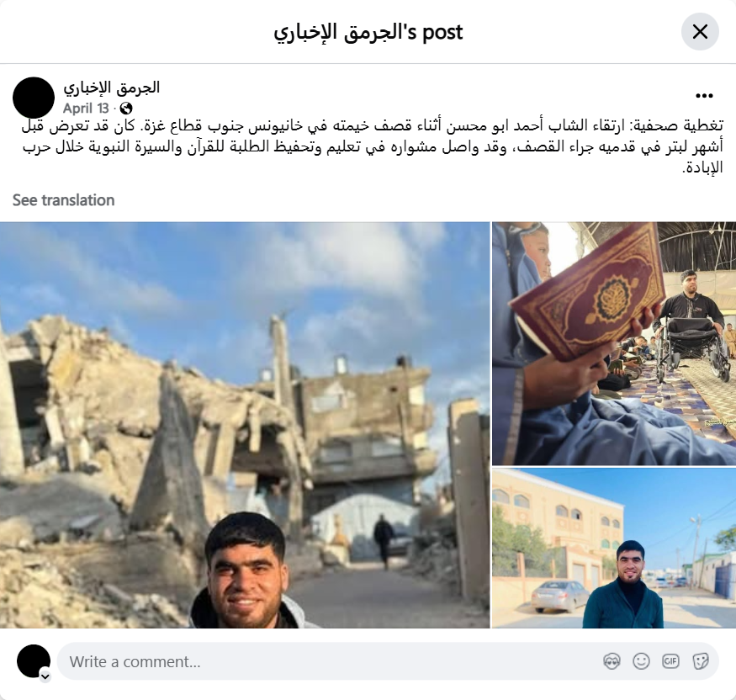Open the sticker picker in comment box

701,661
